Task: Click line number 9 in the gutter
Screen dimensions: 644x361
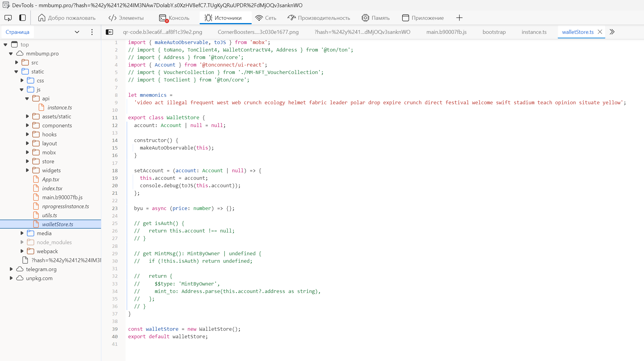Action: (x=116, y=103)
